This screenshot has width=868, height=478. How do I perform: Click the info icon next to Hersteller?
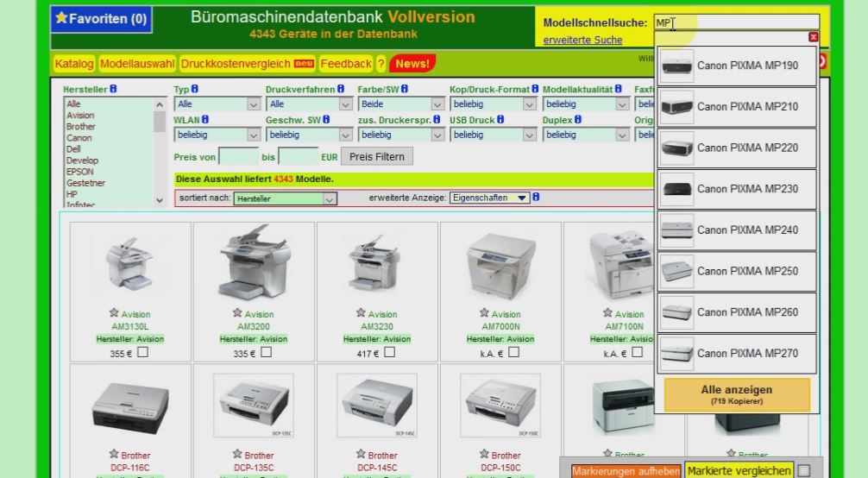point(113,89)
